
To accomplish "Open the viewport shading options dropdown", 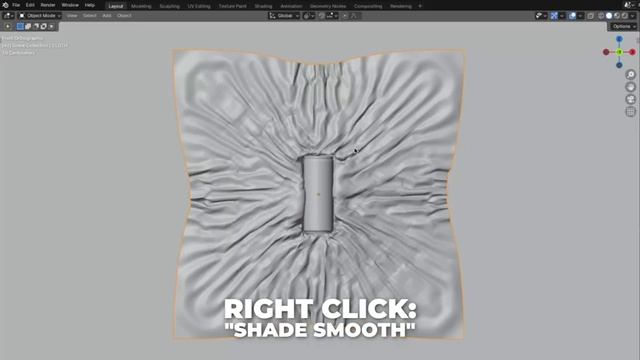I will coord(633,16).
